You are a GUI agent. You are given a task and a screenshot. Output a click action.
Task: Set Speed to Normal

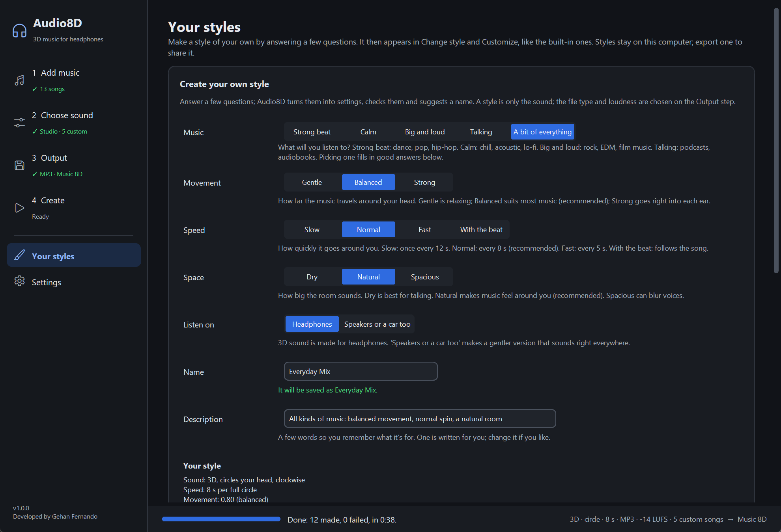point(368,230)
